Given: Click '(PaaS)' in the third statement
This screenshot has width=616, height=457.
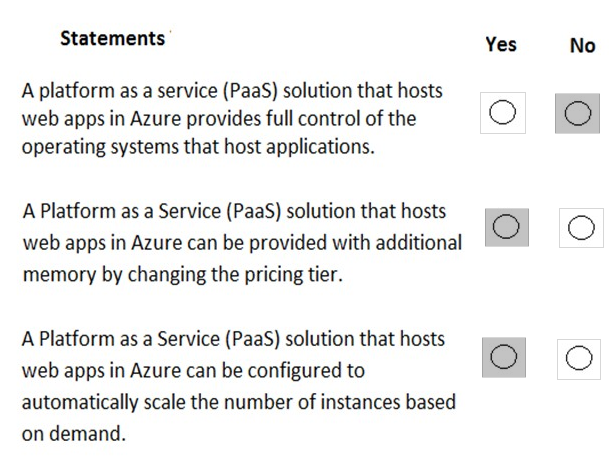Looking at the screenshot, I should point(253,339).
